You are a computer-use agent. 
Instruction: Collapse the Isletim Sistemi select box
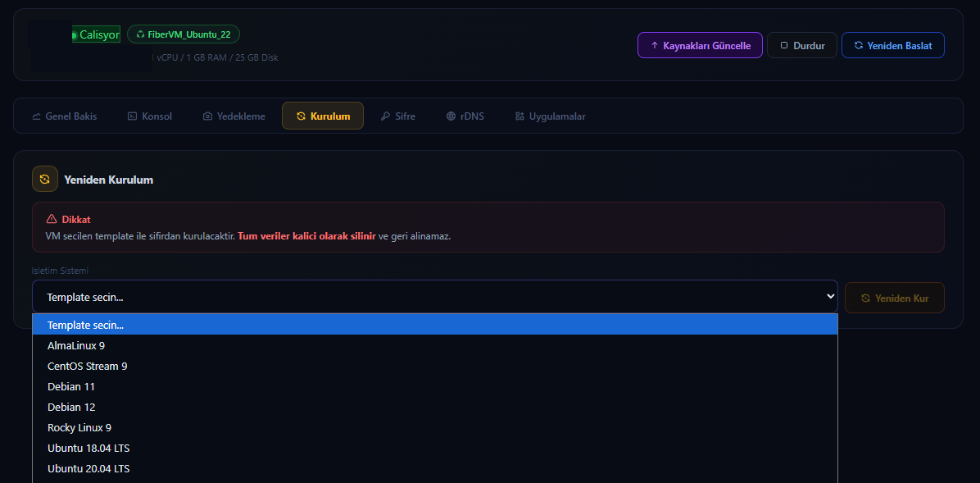point(435,297)
